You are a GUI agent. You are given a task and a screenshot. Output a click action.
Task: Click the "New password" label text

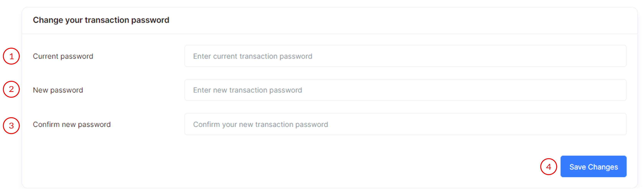pyautogui.click(x=58, y=90)
